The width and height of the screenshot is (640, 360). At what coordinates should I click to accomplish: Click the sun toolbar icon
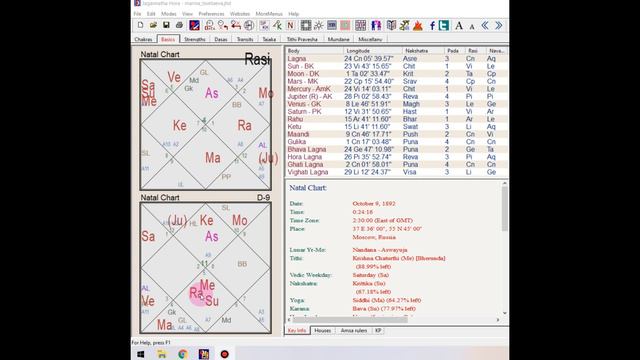(319, 25)
